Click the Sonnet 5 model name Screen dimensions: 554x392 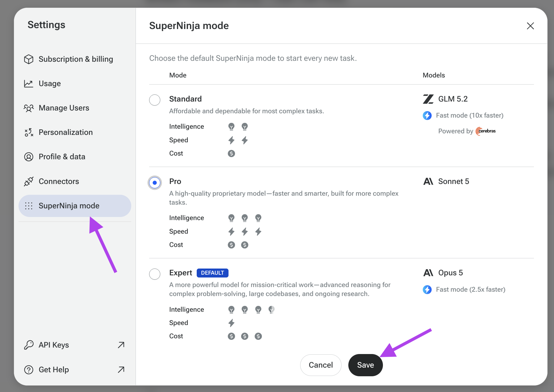click(454, 181)
